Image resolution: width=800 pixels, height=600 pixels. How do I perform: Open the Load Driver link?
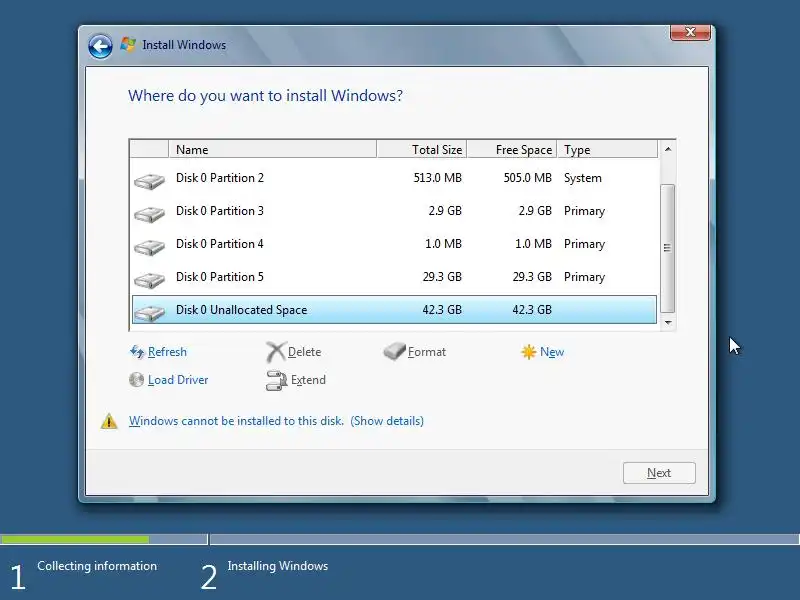point(178,380)
